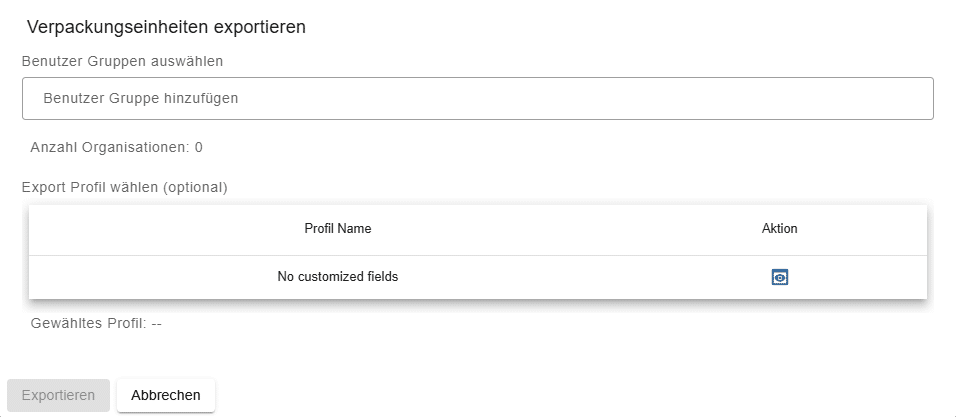Click the word Profil in Gewähltes Profil
Image resolution: width=956 pixels, height=417 pixels.
tap(126, 323)
